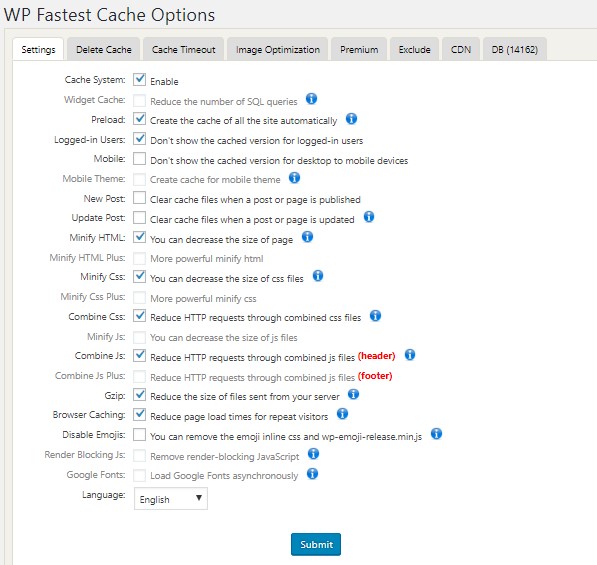This screenshot has width=597, height=565.
Task: Click info icon for Disable Emojis
Action: pyautogui.click(x=436, y=434)
